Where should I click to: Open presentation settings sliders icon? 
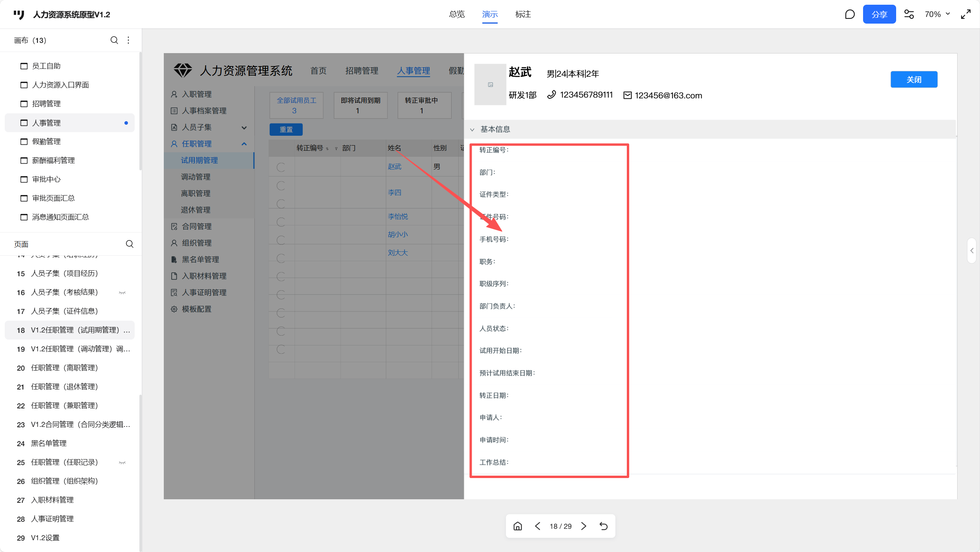coord(909,15)
